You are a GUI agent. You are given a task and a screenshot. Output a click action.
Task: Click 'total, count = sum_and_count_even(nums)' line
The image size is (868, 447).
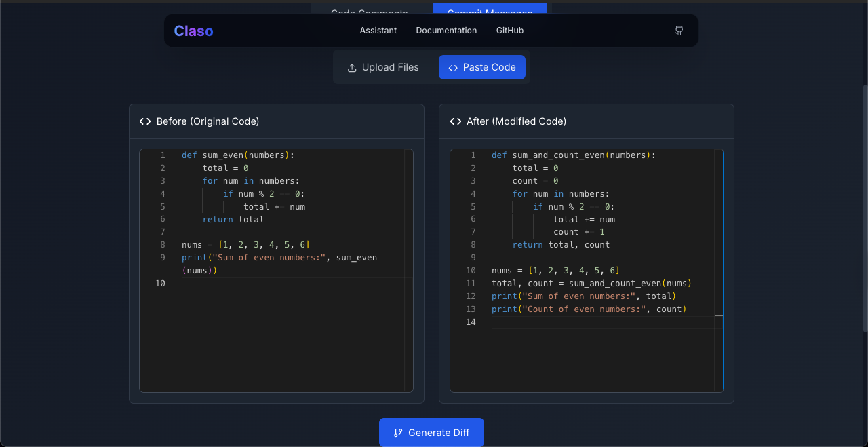591,284
